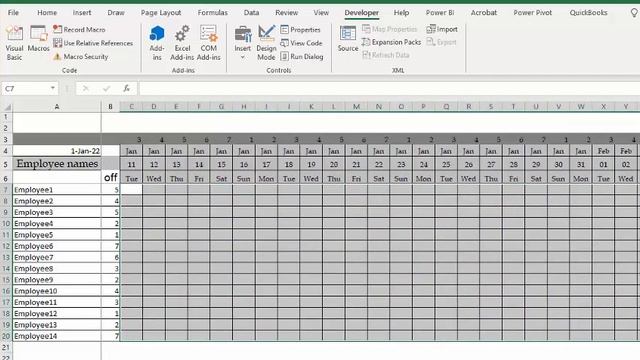Click the Insert Function fx button
Image resolution: width=640 pixels, height=360 pixels.
point(127,88)
